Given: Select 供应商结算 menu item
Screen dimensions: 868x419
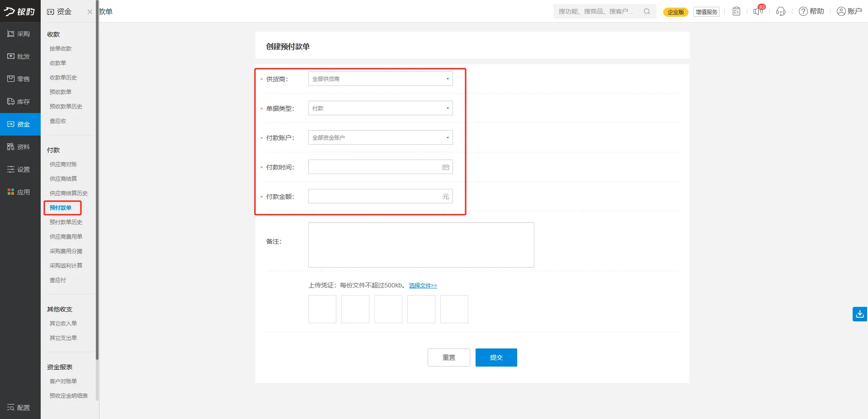Looking at the screenshot, I should [63, 179].
